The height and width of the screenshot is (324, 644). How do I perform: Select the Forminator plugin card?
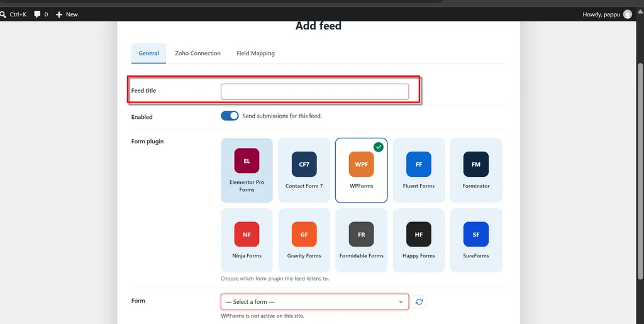pyautogui.click(x=475, y=170)
